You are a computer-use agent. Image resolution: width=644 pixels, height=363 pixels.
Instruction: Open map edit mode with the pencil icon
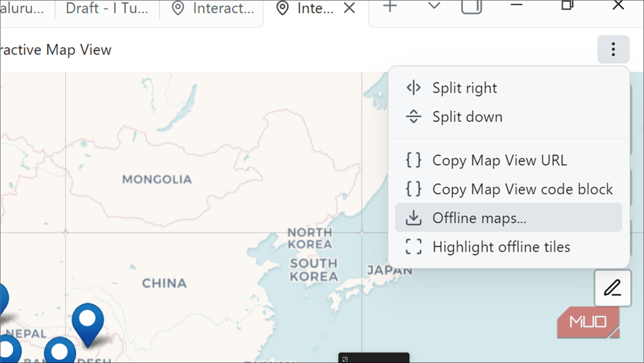click(612, 288)
